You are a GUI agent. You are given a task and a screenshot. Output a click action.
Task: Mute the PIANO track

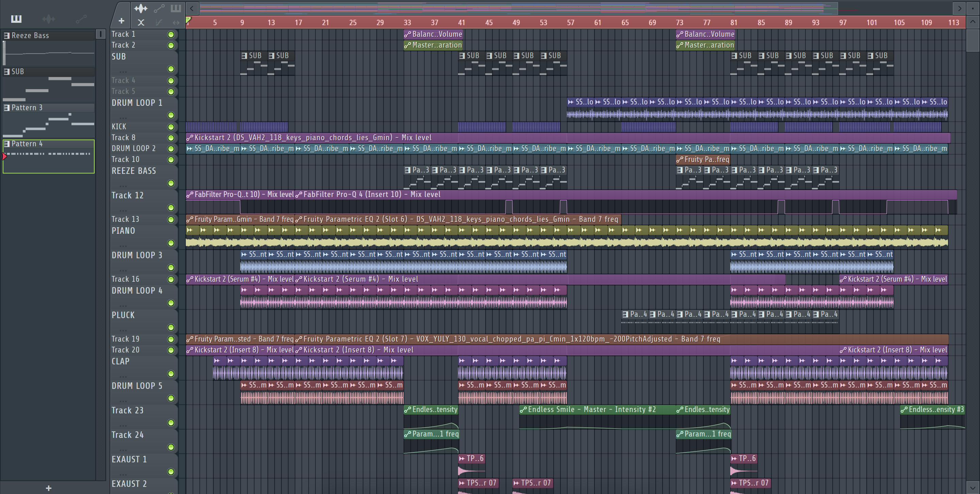point(171,243)
